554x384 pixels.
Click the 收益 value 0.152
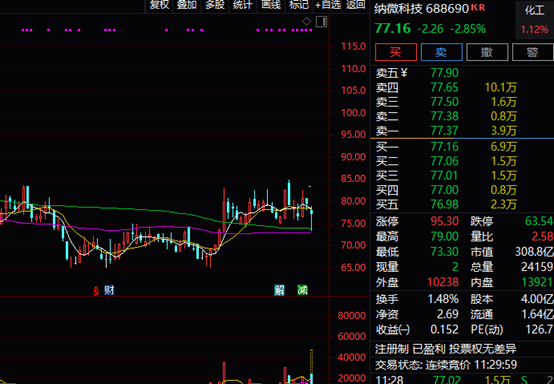pos(444,329)
